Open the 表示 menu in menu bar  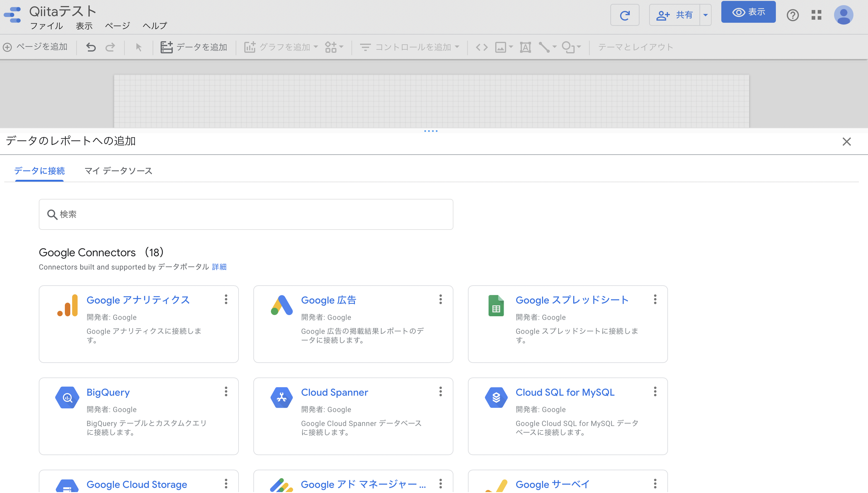pyautogui.click(x=84, y=26)
